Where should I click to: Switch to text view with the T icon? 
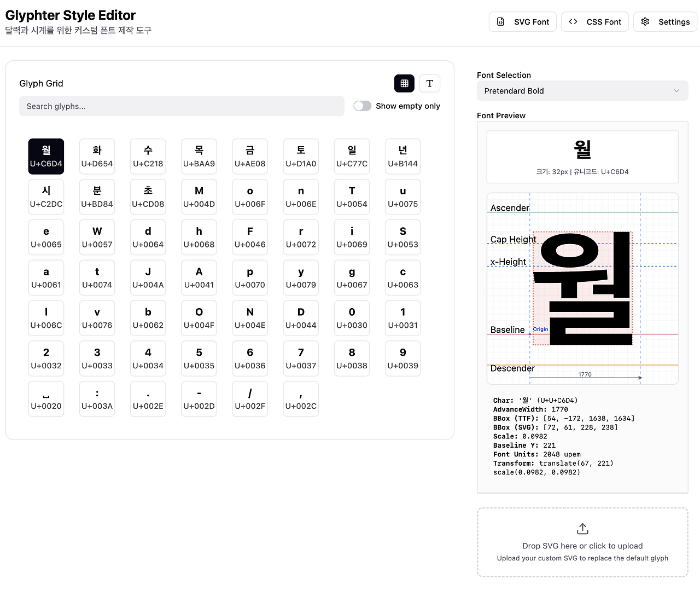coord(430,83)
